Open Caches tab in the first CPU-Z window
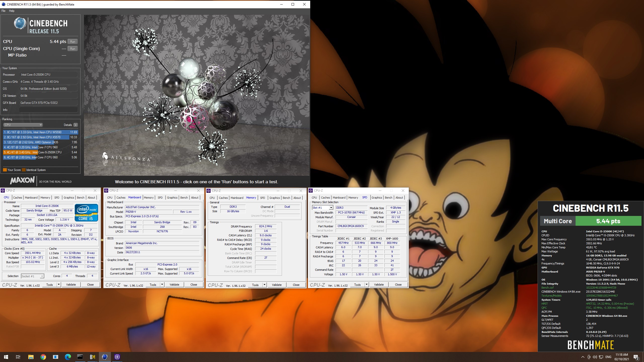Image resolution: width=644 pixels, height=362 pixels. [17, 198]
